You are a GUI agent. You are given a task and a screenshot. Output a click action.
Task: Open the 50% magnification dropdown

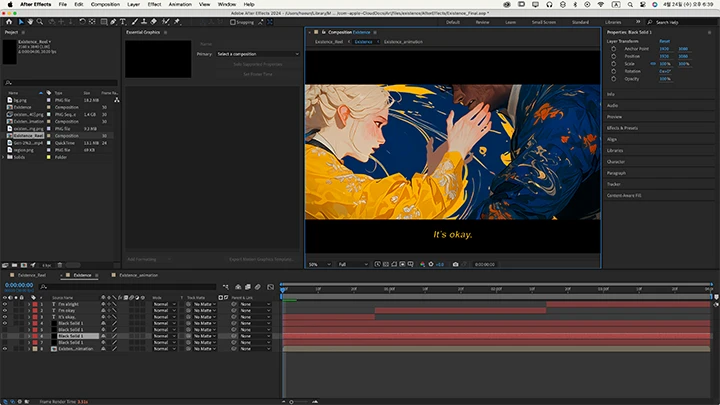tap(320, 264)
